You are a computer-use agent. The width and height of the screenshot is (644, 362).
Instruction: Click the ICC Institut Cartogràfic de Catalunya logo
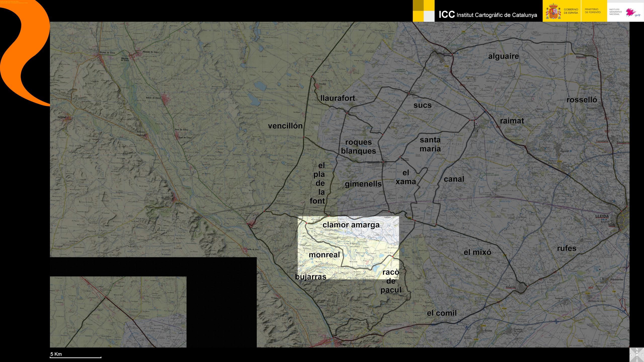point(488,15)
